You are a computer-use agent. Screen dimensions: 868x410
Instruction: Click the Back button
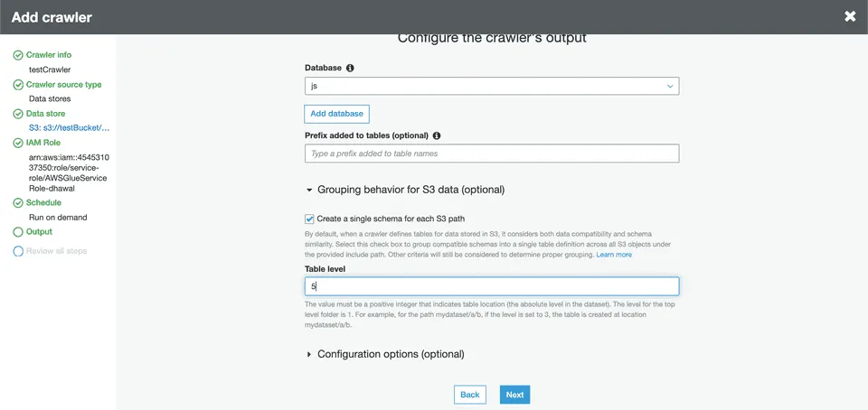(x=470, y=395)
